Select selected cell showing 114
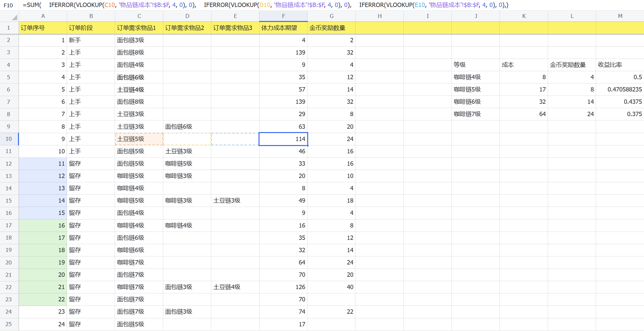 click(x=284, y=139)
